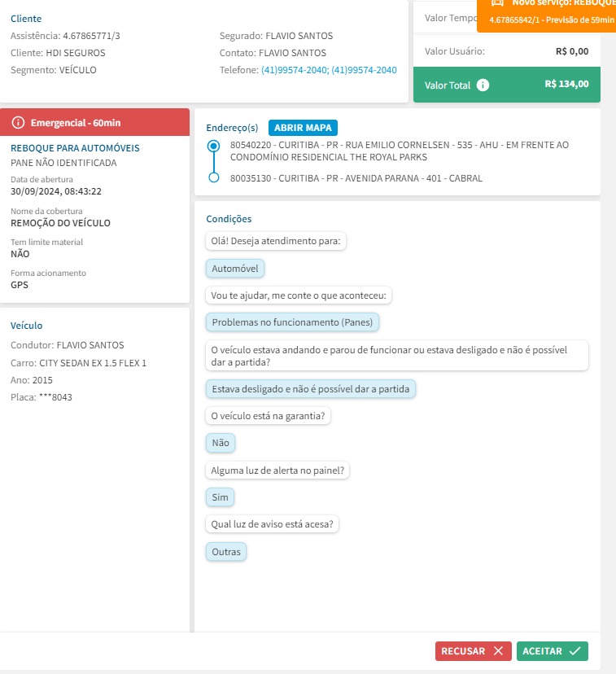Click the Rua Emilio Cornelsen origin address
Viewport: 616px width, 674px height.
[400, 151]
